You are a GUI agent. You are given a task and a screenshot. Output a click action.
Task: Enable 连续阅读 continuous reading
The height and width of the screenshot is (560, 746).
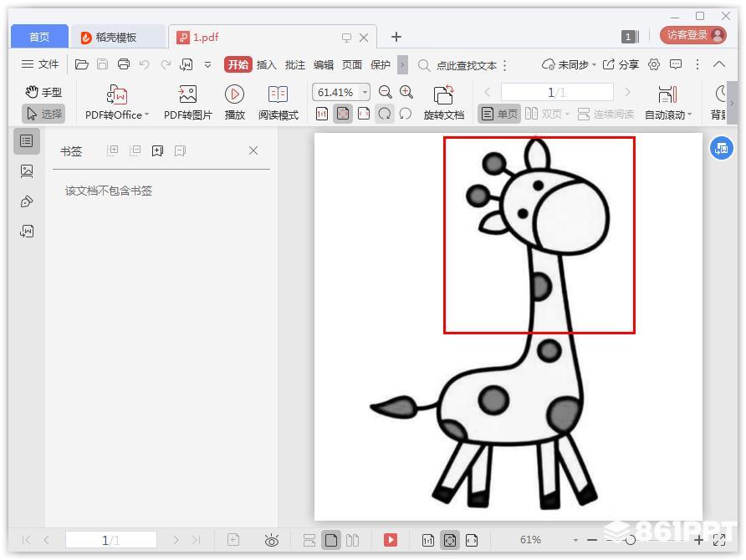coord(605,115)
